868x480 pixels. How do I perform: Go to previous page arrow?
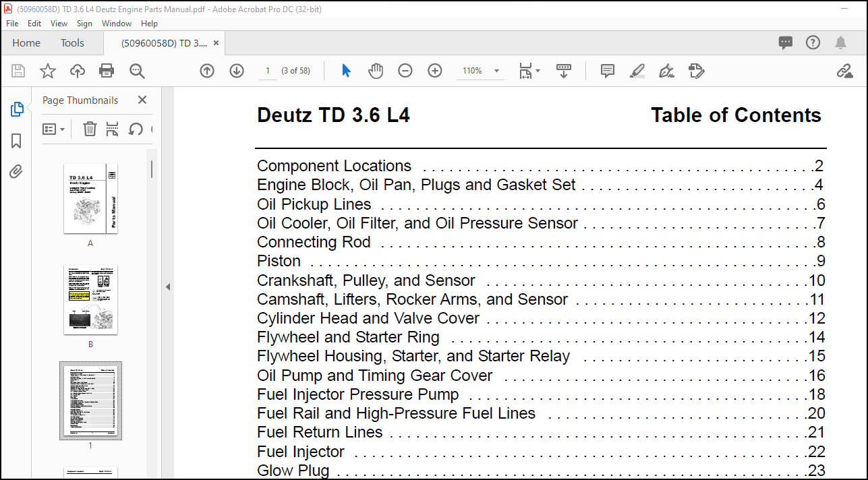click(207, 71)
